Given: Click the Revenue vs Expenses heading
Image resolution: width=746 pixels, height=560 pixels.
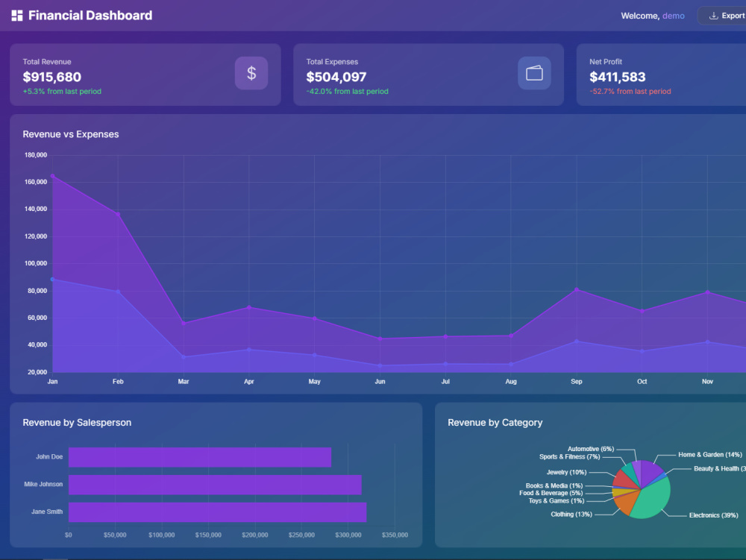Looking at the screenshot, I should click(x=71, y=134).
